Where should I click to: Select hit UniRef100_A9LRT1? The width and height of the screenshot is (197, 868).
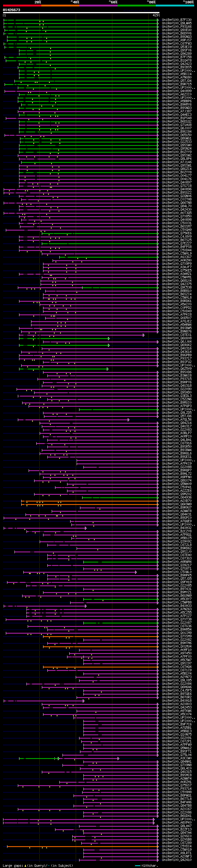pyautogui.click(x=177, y=853)
